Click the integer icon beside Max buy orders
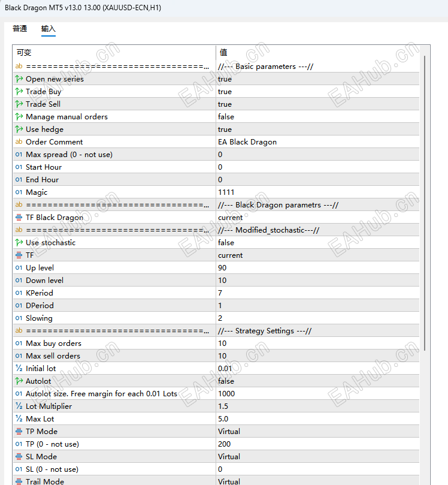Screen dimensions: 448x485 (x=19, y=343)
